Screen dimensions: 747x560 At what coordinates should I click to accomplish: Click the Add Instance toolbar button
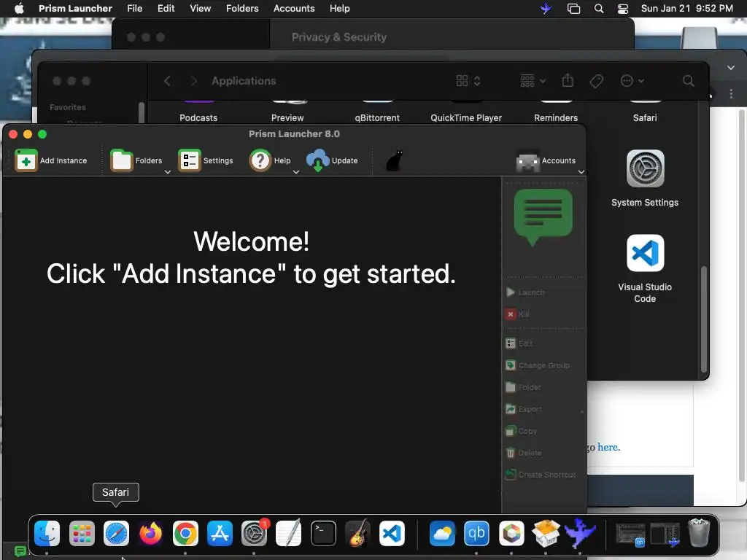pos(51,160)
